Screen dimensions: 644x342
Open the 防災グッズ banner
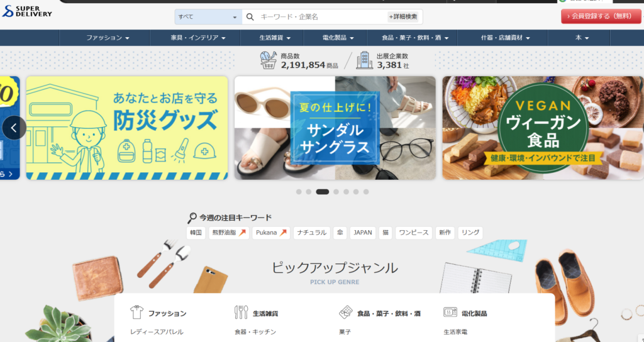tap(127, 128)
